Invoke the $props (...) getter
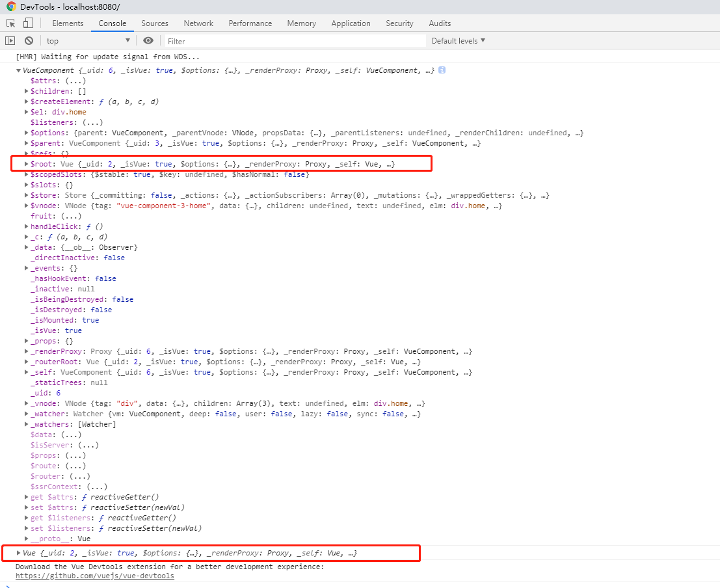This screenshot has width=720, height=588. [75, 455]
